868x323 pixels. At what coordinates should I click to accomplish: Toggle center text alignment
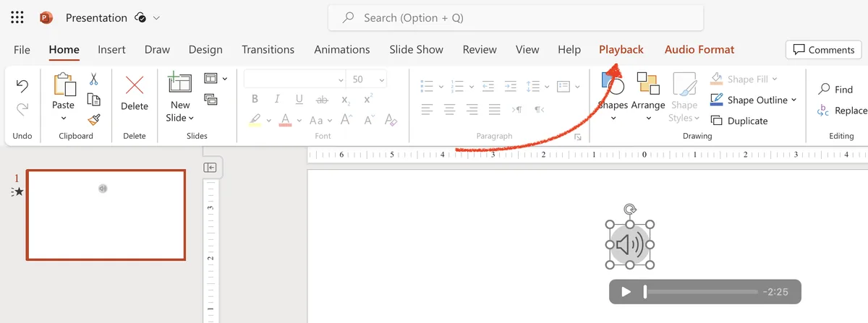tap(450, 110)
